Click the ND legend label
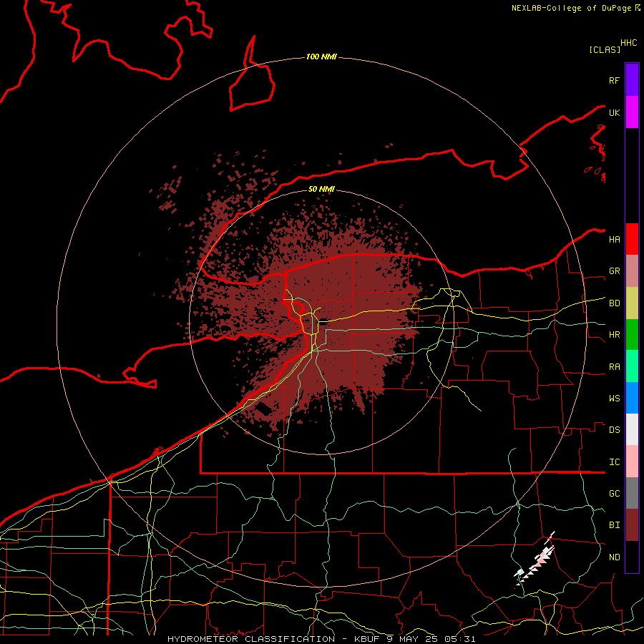644x644 pixels. (x=614, y=557)
